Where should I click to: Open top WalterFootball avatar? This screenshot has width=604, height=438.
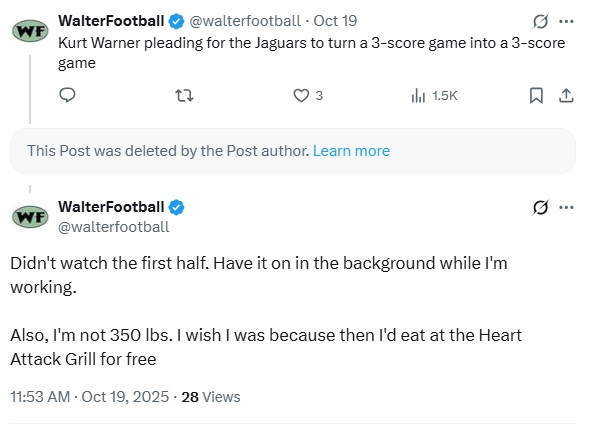coord(29,30)
